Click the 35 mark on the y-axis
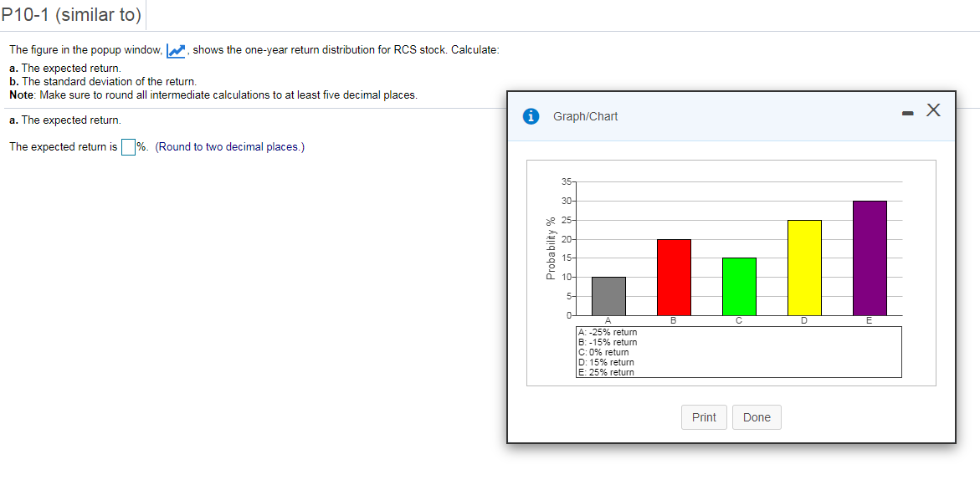This screenshot has width=980, height=485. (x=567, y=181)
